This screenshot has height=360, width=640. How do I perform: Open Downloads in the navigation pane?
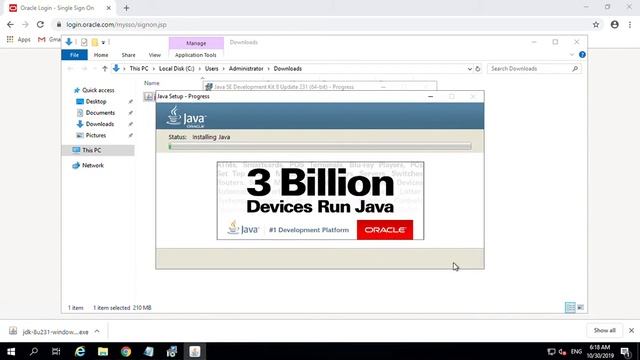point(100,124)
